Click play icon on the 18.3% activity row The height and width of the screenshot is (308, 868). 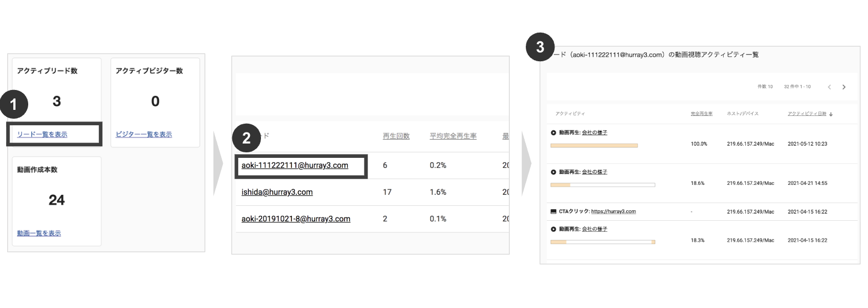553,229
